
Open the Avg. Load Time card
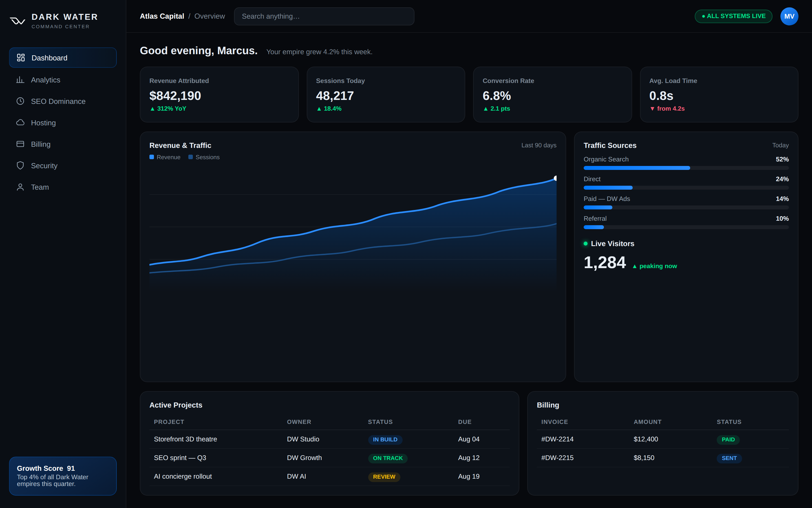coord(719,95)
